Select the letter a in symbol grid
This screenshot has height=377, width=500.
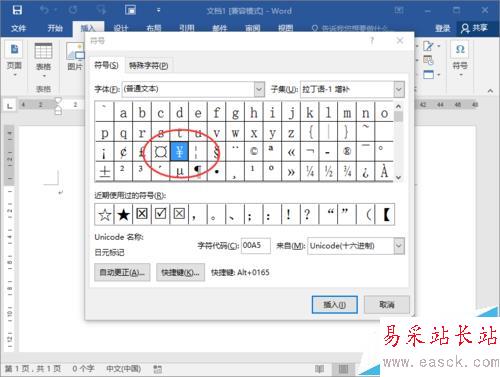123,113
